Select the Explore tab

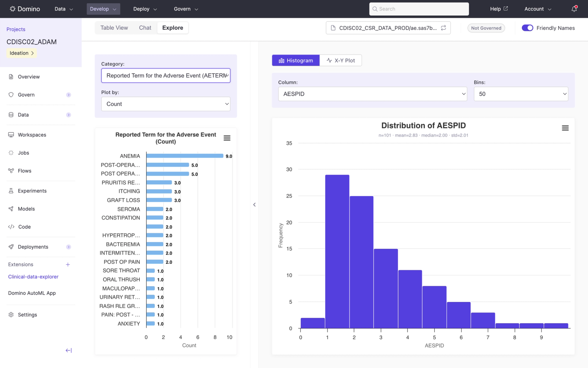coord(173,28)
